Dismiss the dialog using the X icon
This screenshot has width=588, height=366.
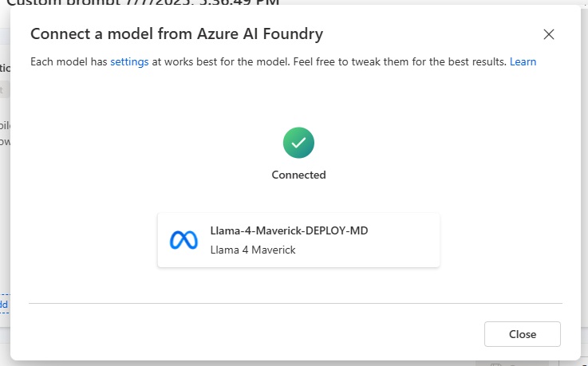[x=549, y=34]
